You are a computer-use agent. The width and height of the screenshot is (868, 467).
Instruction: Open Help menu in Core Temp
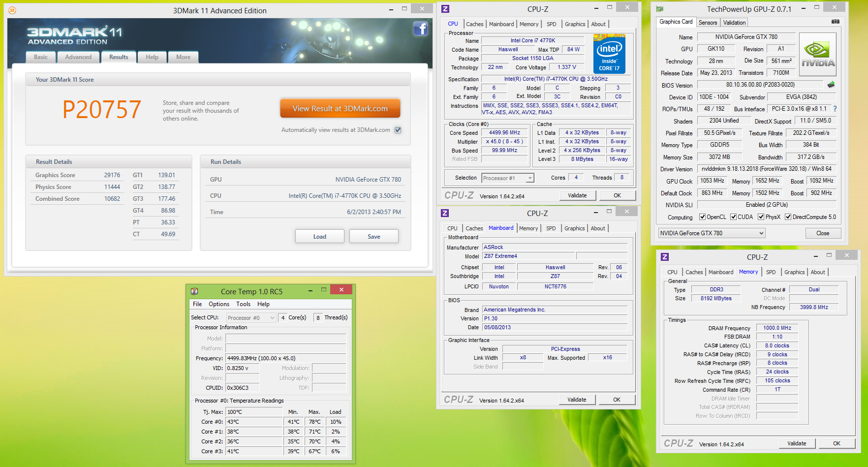tap(263, 304)
